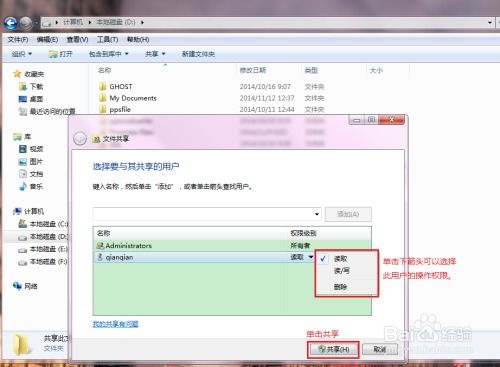Click the 网络 network icon

click(17, 286)
